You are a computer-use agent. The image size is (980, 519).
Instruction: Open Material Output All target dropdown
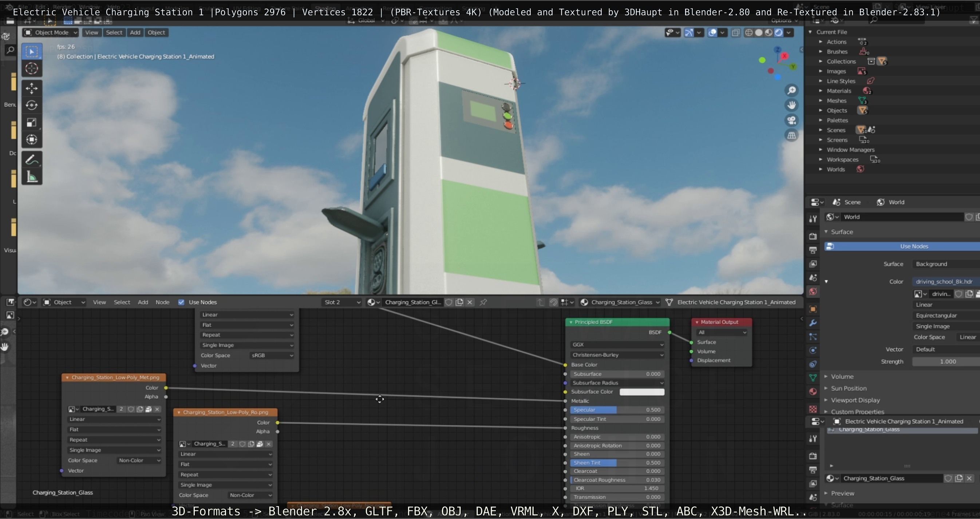[722, 332]
